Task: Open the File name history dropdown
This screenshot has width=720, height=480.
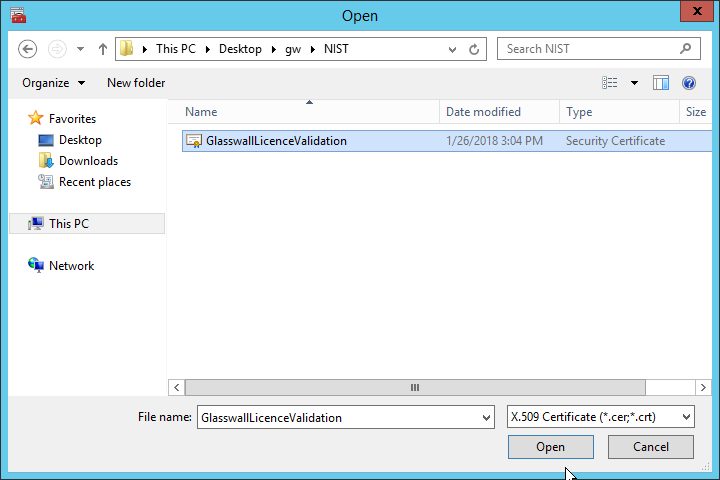Action: point(486,417)
